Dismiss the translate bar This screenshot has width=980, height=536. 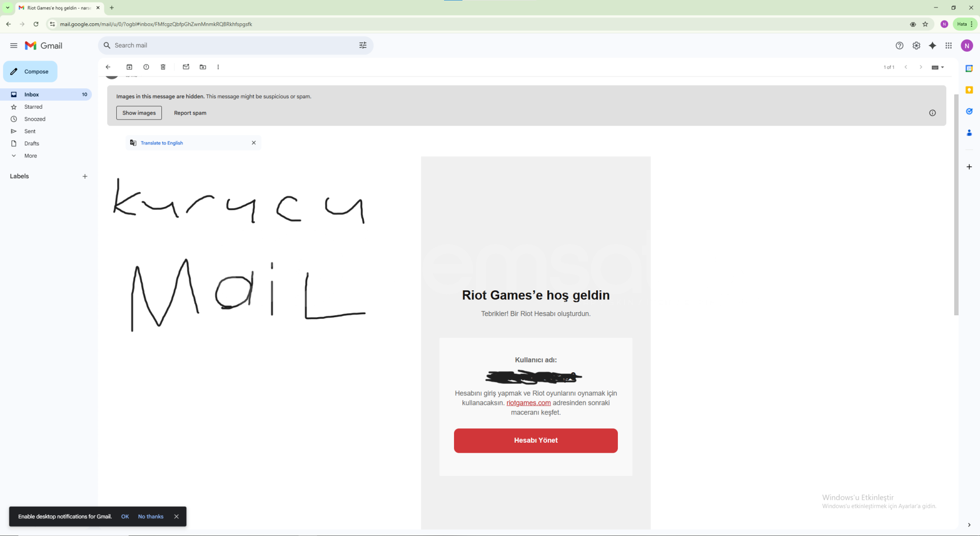[254, 143]
